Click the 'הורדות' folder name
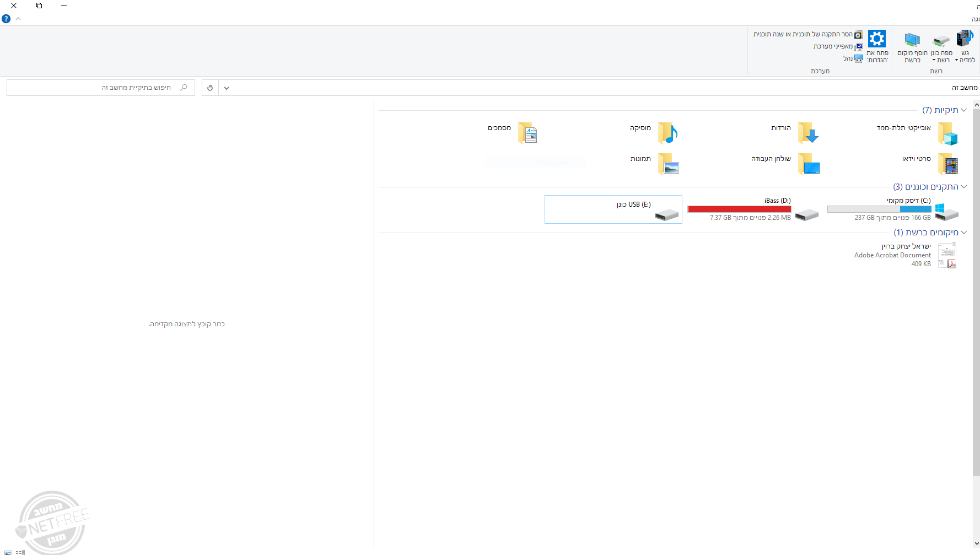The width and height of the screenshot is (980, 555). point(780,128)
